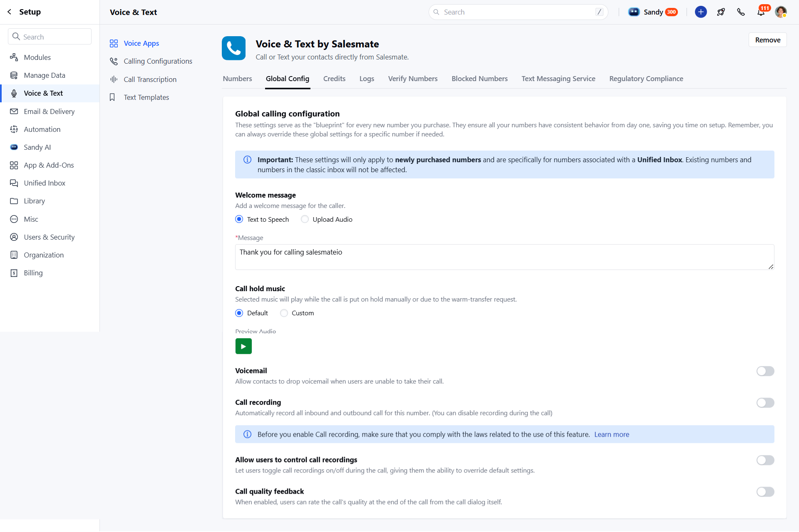Open the Learn more link
The width and height of the screenshot is (799, 532).
pos(611,434)
